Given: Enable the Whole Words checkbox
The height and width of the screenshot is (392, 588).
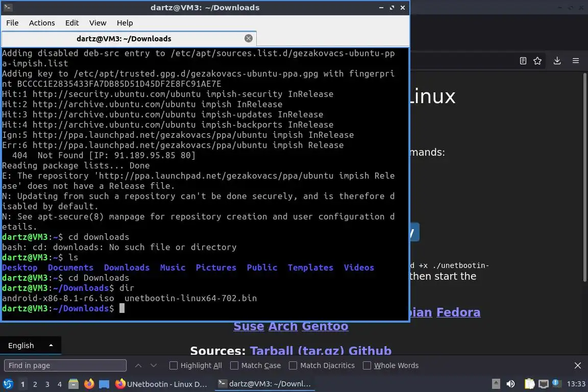Looking at the screenshot, I should (x=367, y=365).
